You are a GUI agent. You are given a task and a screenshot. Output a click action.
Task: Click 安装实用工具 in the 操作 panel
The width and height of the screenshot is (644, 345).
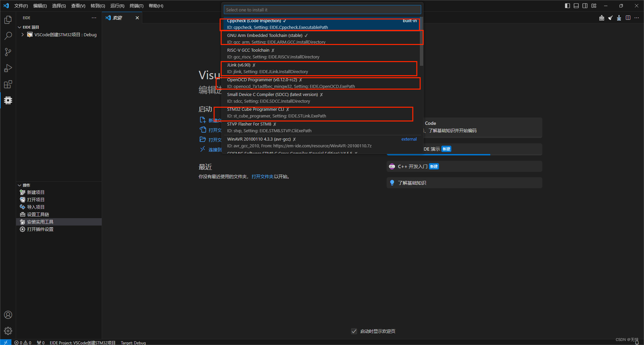pyautogui.click(x=59, y=222)
